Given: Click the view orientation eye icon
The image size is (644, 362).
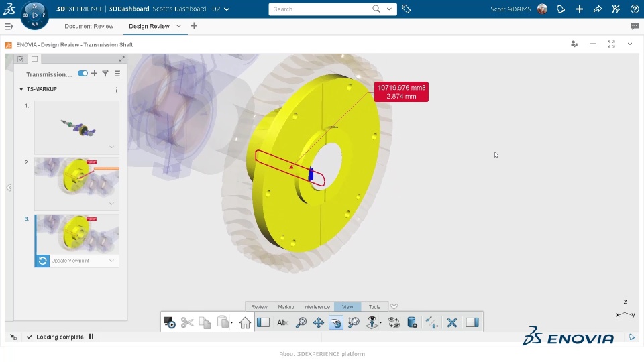Looking at the screenshot, I should 372,322.
